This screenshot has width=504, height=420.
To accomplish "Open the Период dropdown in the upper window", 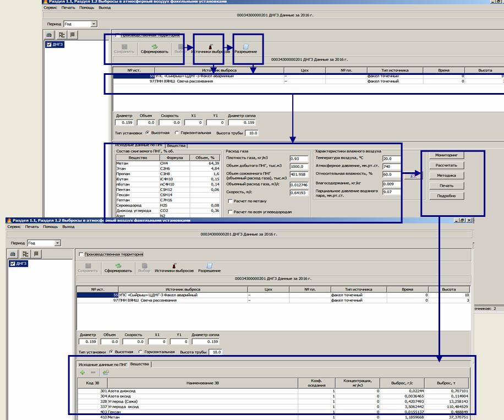I will 94,24.
